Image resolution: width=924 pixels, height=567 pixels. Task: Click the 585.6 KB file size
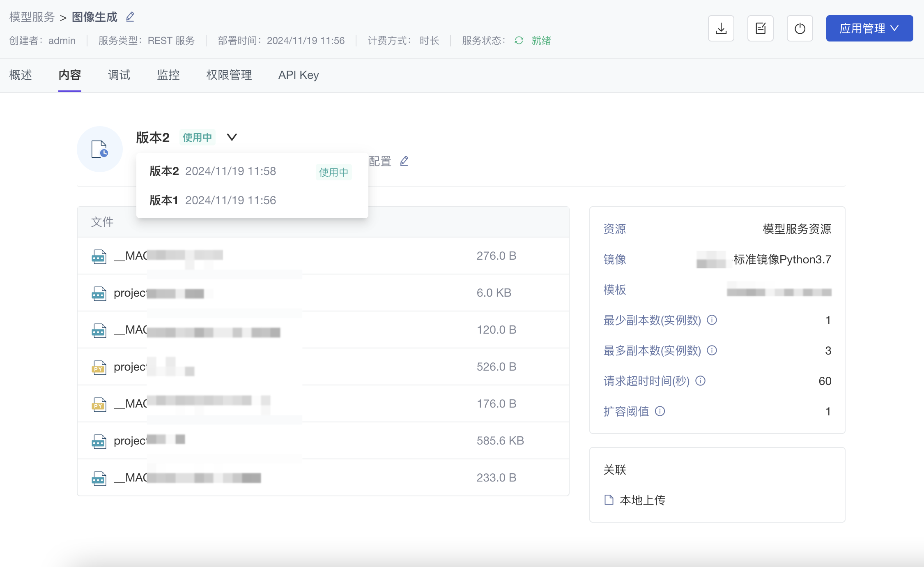[x=500, y=440]
